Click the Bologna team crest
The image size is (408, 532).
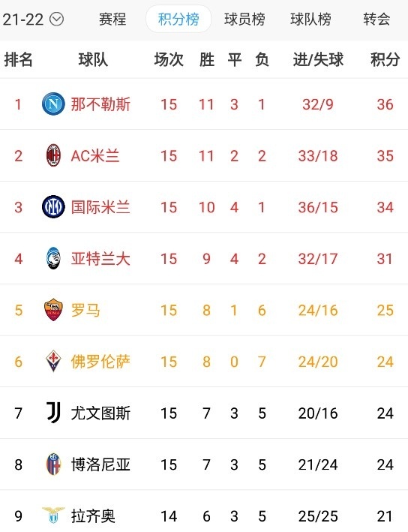click(x=53, y=464)
